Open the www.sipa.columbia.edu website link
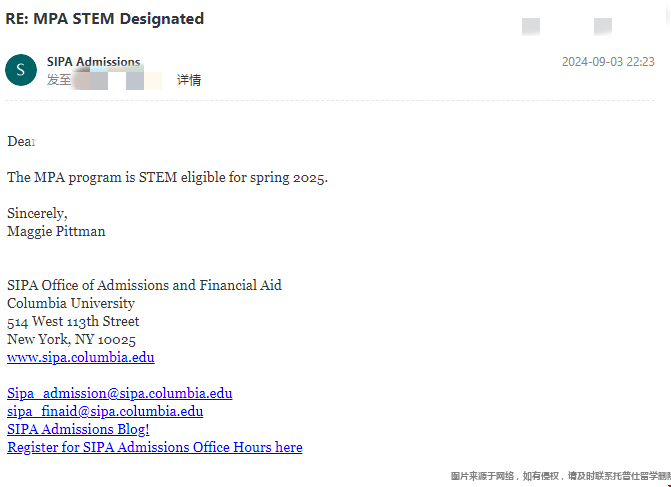Image resolution: width=671 pixels, height=487 pixels. point(81,357)
